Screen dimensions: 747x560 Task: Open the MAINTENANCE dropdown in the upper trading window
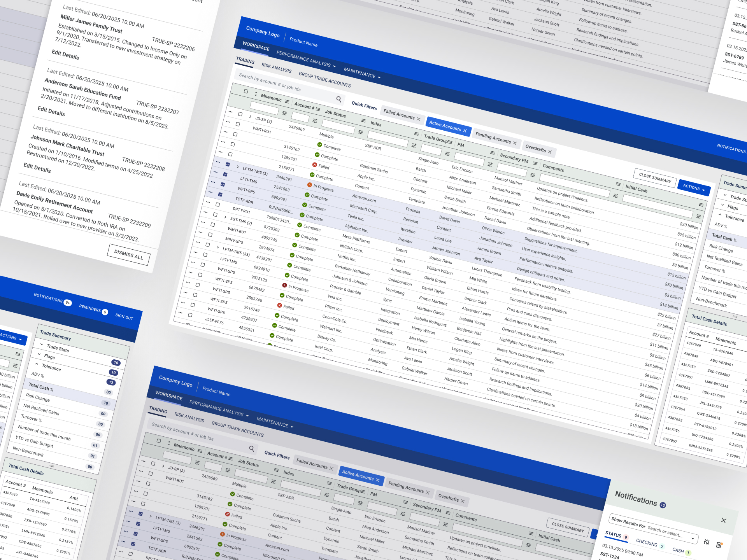(362, 73)
